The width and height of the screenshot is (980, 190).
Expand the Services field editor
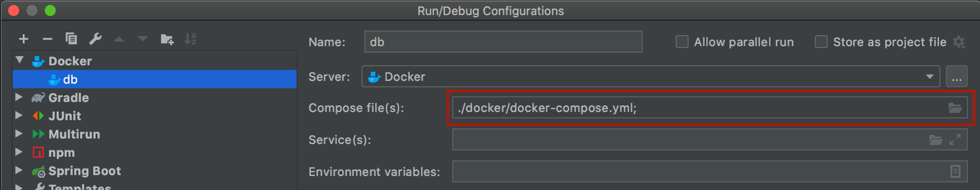(x=955, y=139)
